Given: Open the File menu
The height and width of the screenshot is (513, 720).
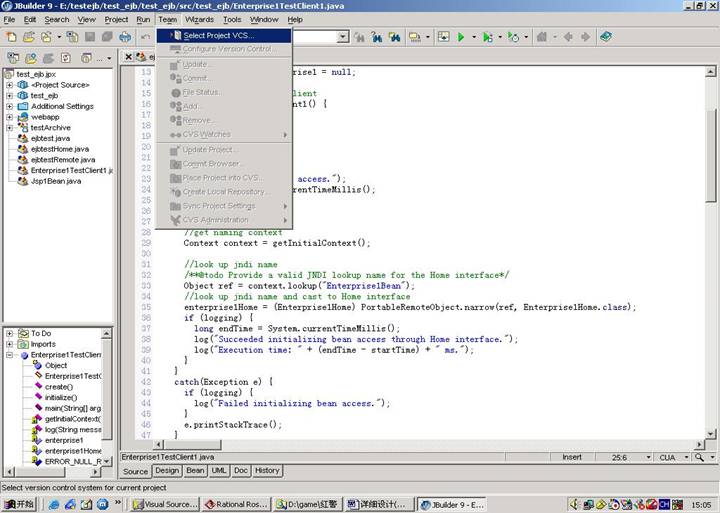Looking at the screenshot, I should 9,20.
